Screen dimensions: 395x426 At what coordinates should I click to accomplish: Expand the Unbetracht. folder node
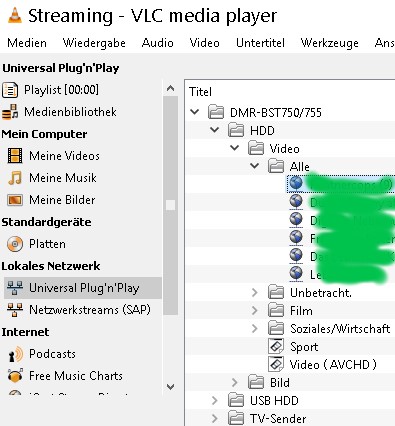pyautogui.click(x=255, y=292)
